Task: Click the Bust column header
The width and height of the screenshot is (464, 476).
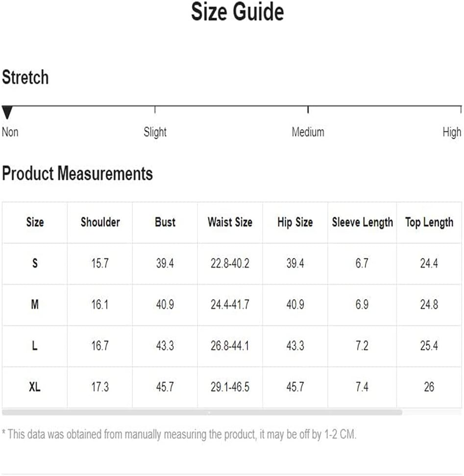Action: tap(165, 222)
